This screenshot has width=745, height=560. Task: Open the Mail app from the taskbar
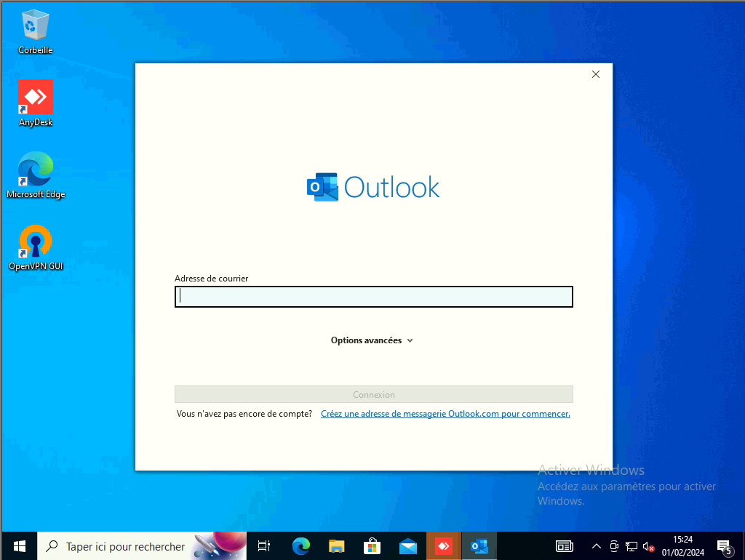[x=407, y=546]
